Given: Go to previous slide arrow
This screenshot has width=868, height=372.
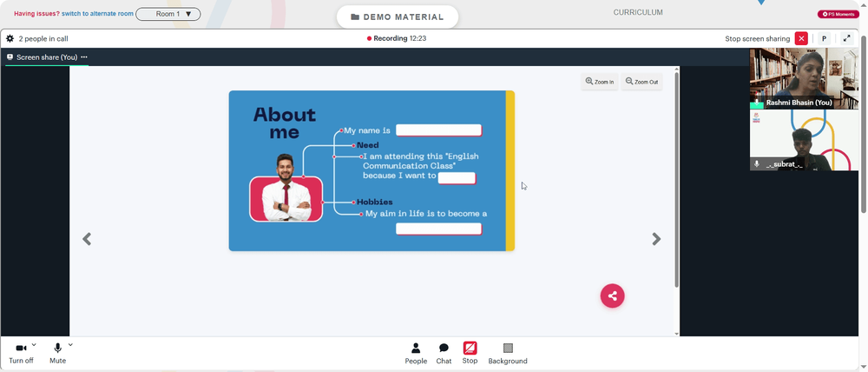Looking at the screenshot, I should [87, 239].
